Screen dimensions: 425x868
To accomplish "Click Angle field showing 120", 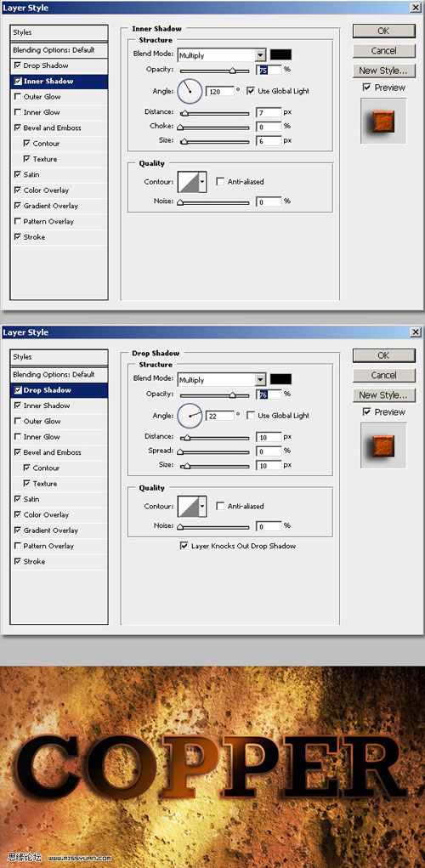I will [219, 91].
